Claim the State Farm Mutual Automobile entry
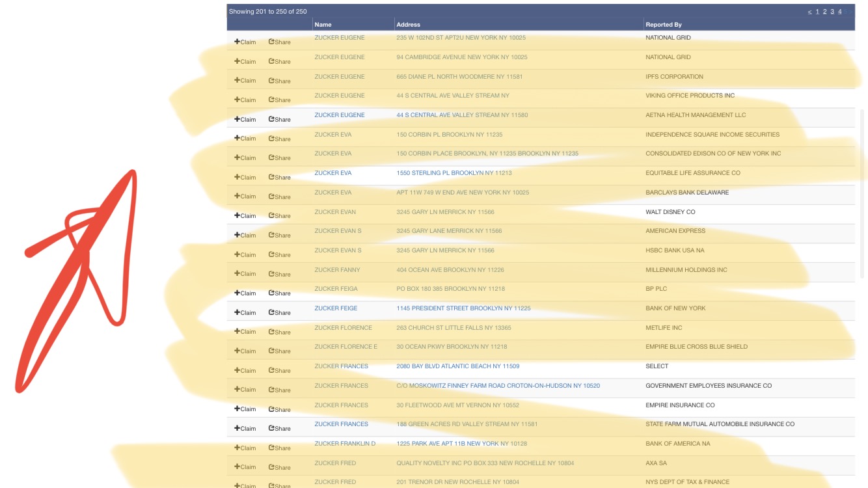 tap(245, 429)
